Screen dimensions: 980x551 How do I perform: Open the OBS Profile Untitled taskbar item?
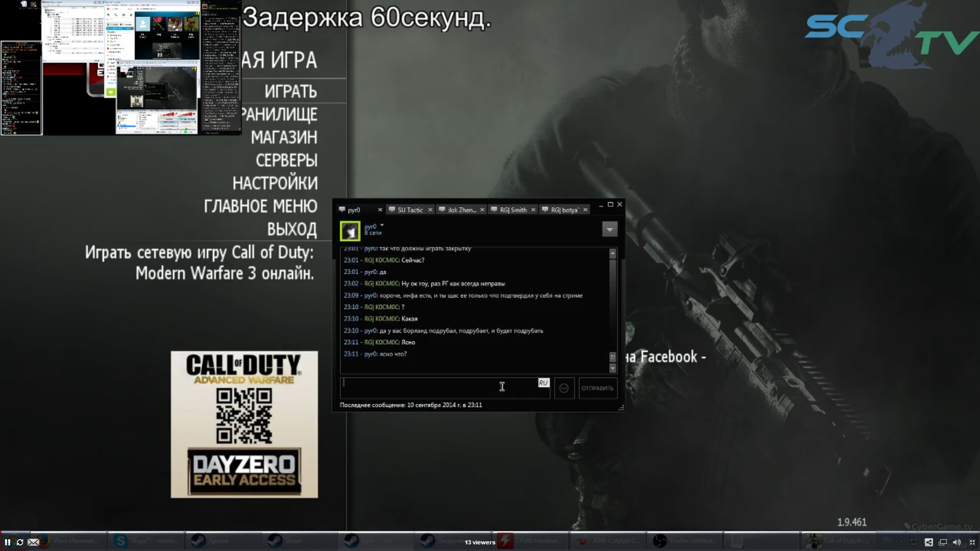click(684, 540)
